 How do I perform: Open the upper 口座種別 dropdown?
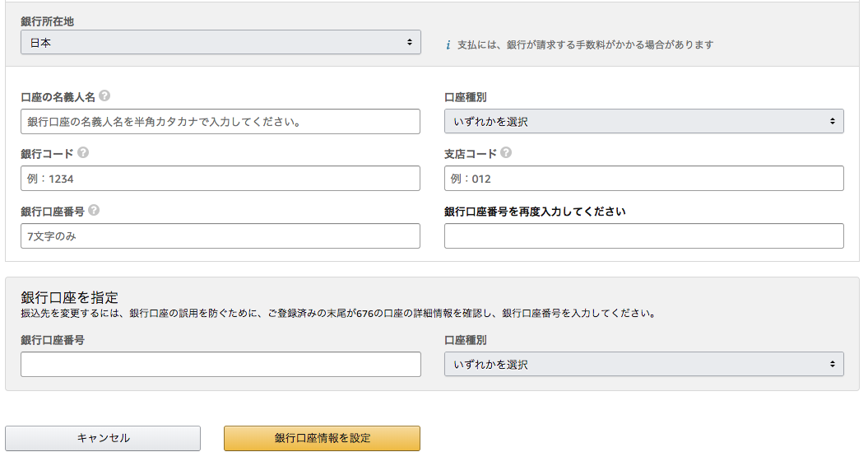644,121
